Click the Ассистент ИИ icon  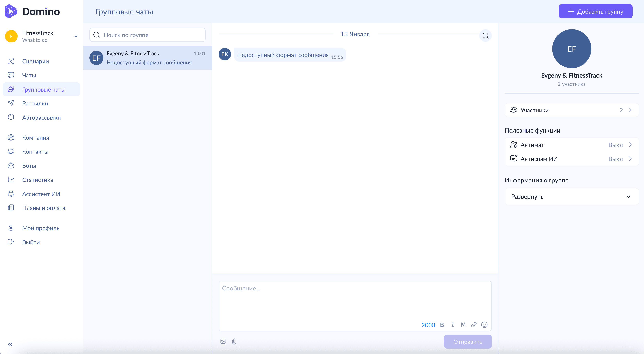point(11,194)
